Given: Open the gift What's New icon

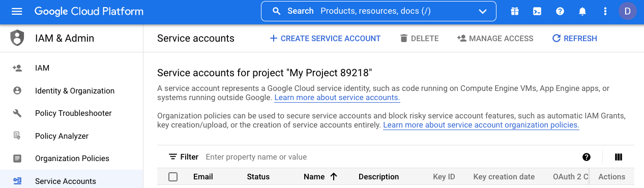Looking at the screenshot, I should coord(515,11).
